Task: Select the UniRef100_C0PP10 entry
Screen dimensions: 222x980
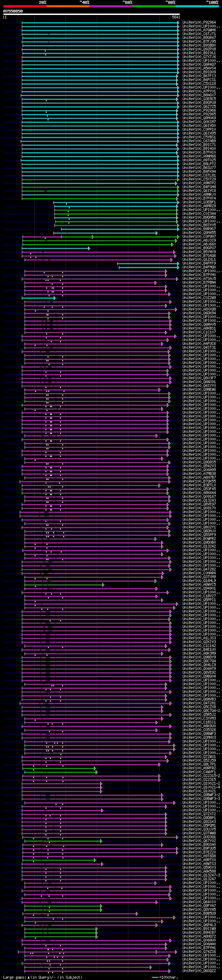Action: pos(199,129)
